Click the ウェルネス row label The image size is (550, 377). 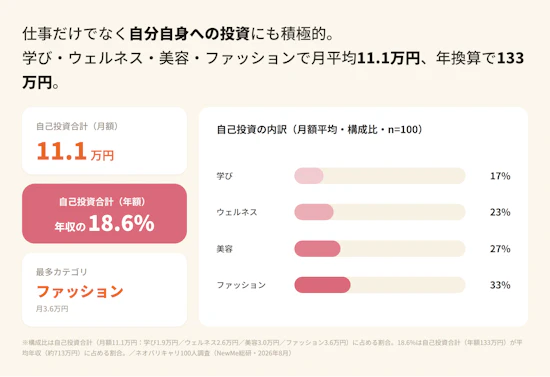[x=237, y=212]
